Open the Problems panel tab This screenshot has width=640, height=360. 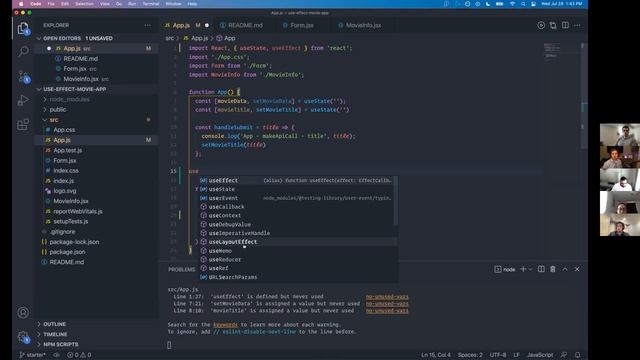click(x=181, y=269)
